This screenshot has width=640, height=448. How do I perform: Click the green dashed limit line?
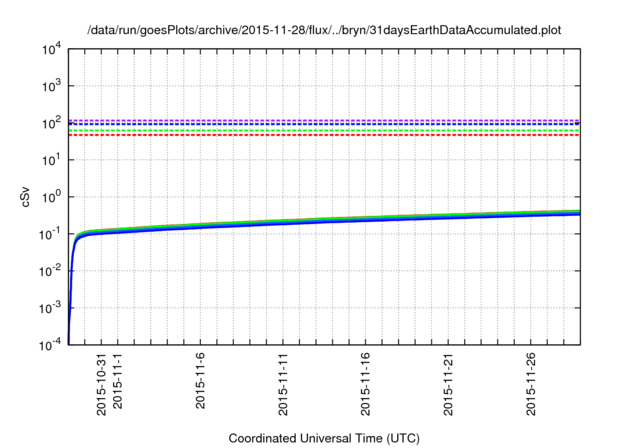(324, 131)
